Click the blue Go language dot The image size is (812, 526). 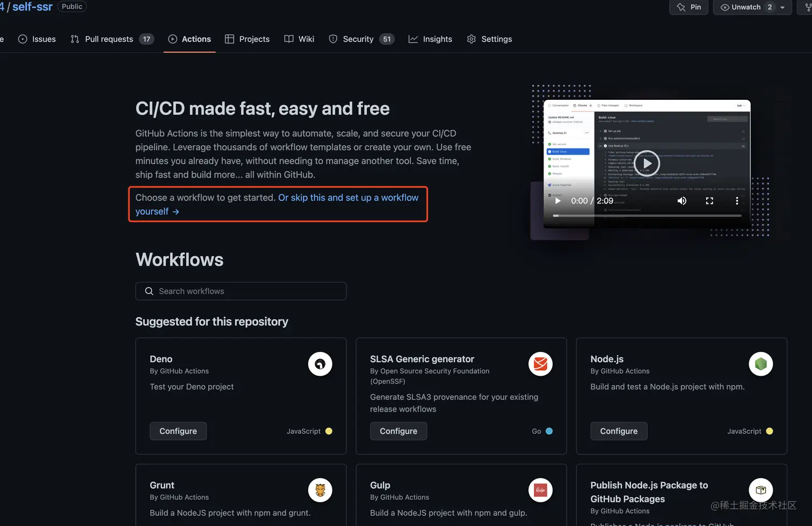pyautogui.click(x=549, y=431)
